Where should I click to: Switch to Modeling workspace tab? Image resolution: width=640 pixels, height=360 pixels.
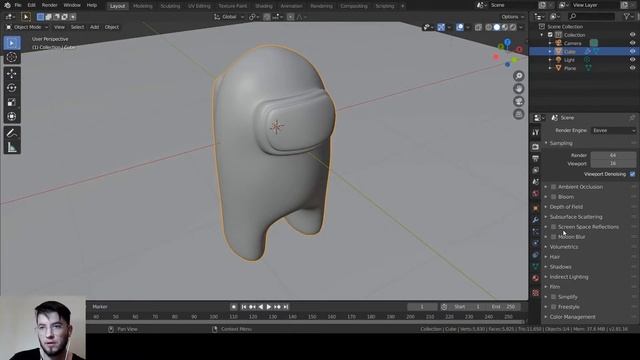click(142, 6)
